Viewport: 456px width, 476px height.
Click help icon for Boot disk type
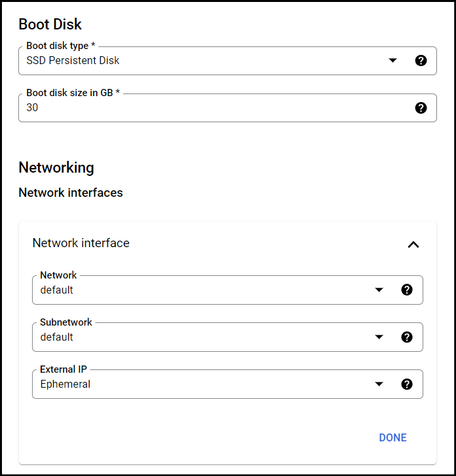(421, 60)
